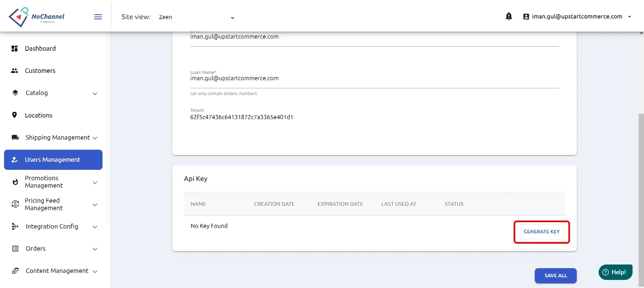This screenshot has width=644, height=288.
Task: Click the Content Management icon
Action: tap(15, 271)
